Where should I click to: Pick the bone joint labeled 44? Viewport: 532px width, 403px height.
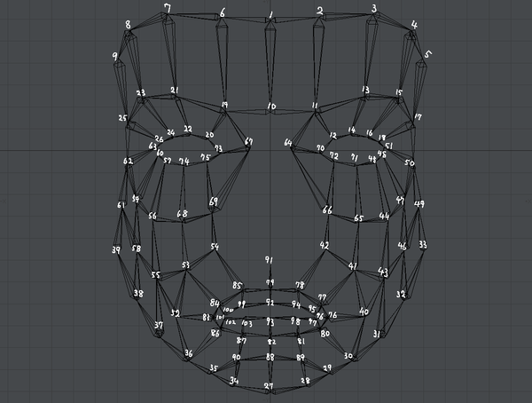point(384,216)
